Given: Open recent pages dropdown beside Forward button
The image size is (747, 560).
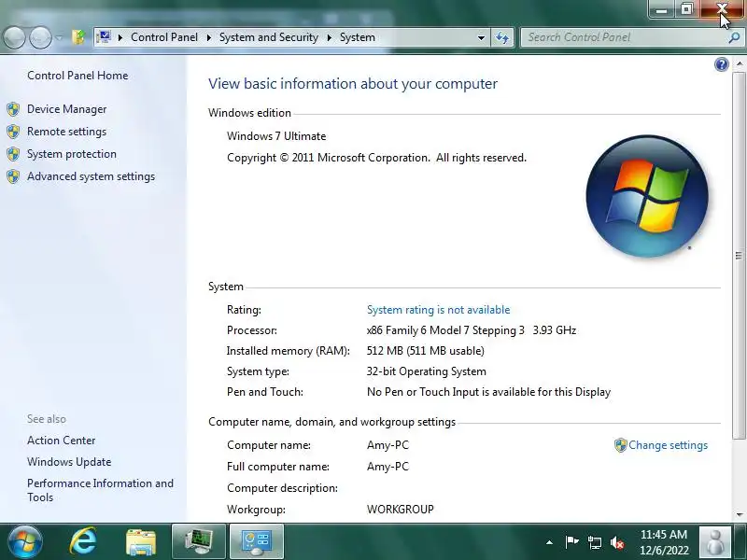Looking at the screenshot, I should coord(59,37).
